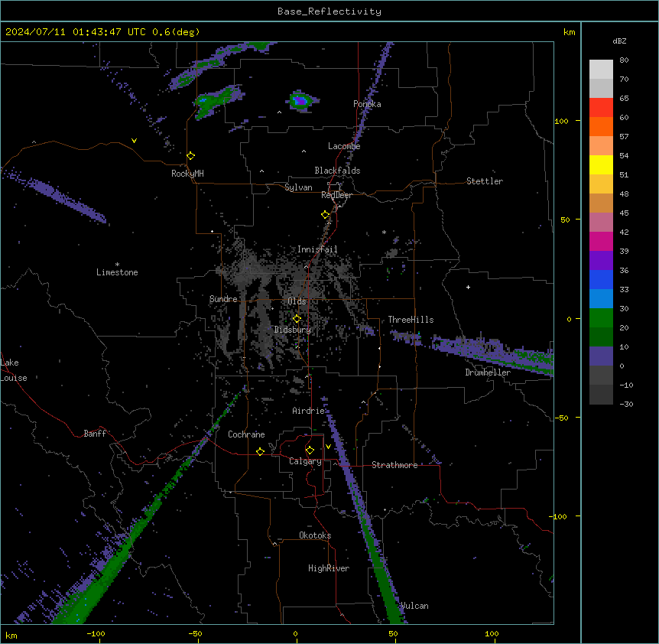Pick the white swatch at the legend top
Screen dimensions: 659x644
(601, 70)
